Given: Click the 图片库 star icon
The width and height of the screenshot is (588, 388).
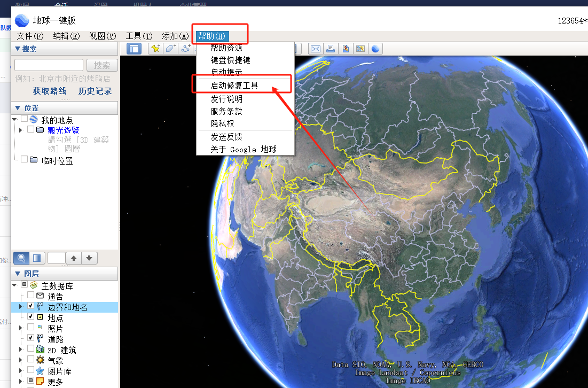Looking at the screenshot, I should pos(40,371).
